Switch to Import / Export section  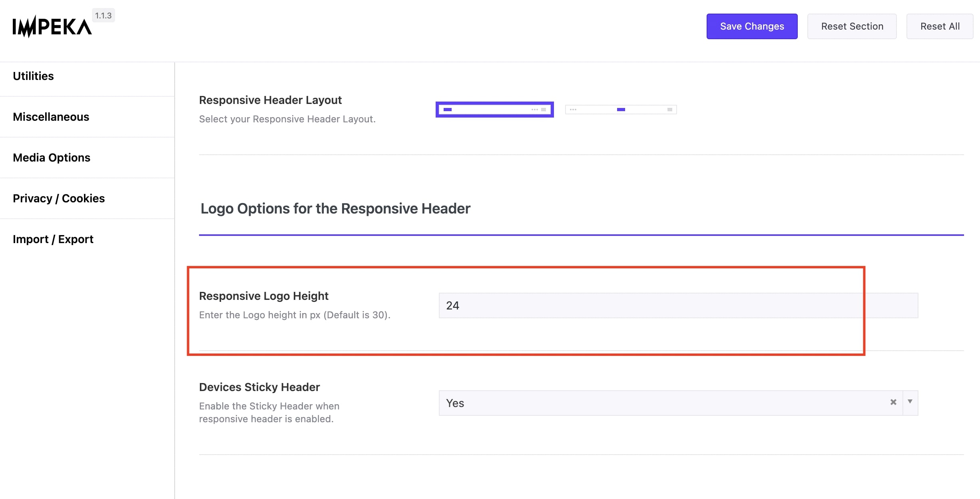[53, 239]
